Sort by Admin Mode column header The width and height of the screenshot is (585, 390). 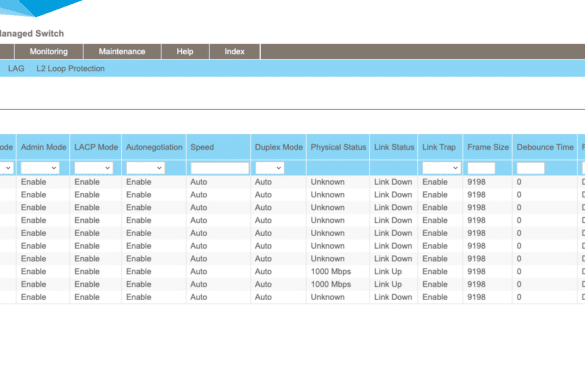point(43,147)
